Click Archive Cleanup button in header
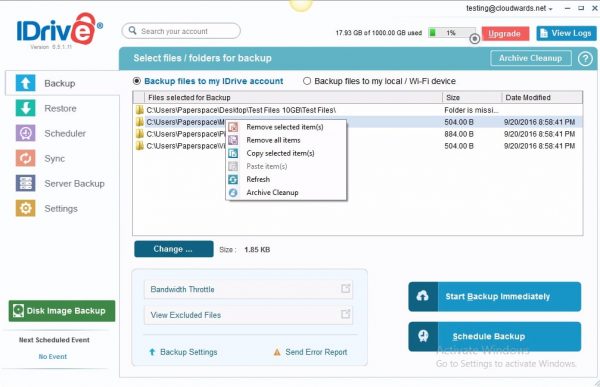The width and height of the screenshot is (600, 387). [531, 58]
